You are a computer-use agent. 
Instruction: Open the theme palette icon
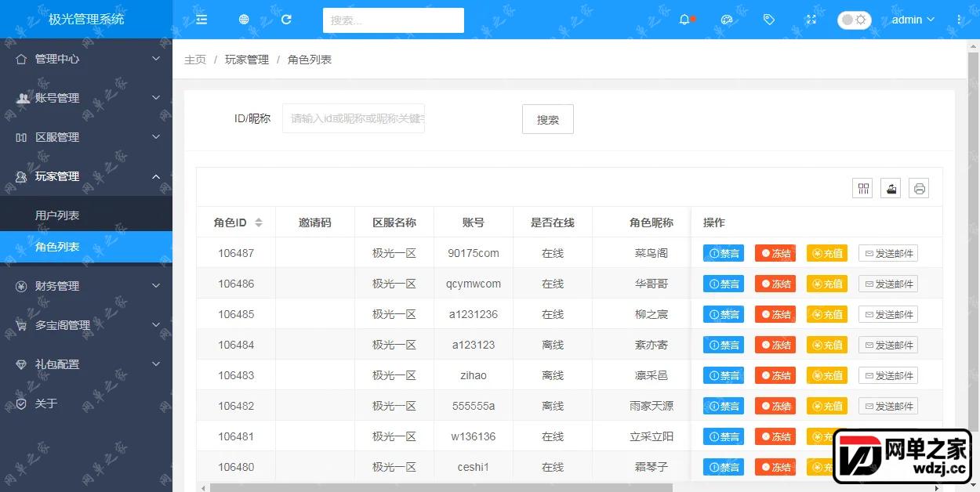727,20
